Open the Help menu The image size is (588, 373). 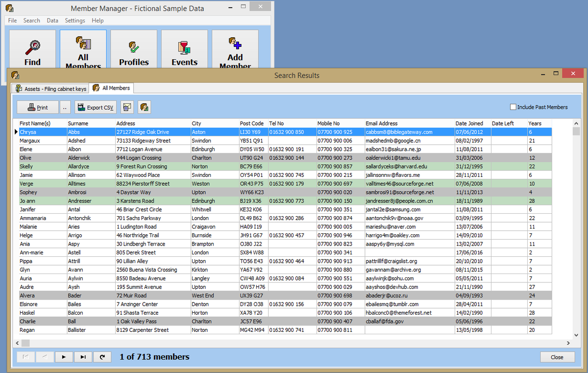(x=98, y=21)
